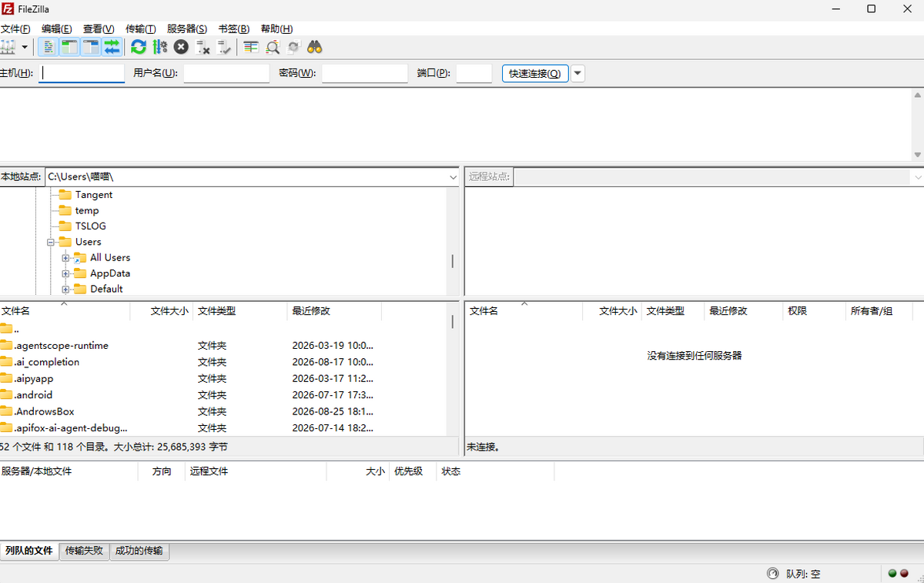Open the Site Manager icon
This screenshot has height=583, width=924.
click(x=7, y=47)
